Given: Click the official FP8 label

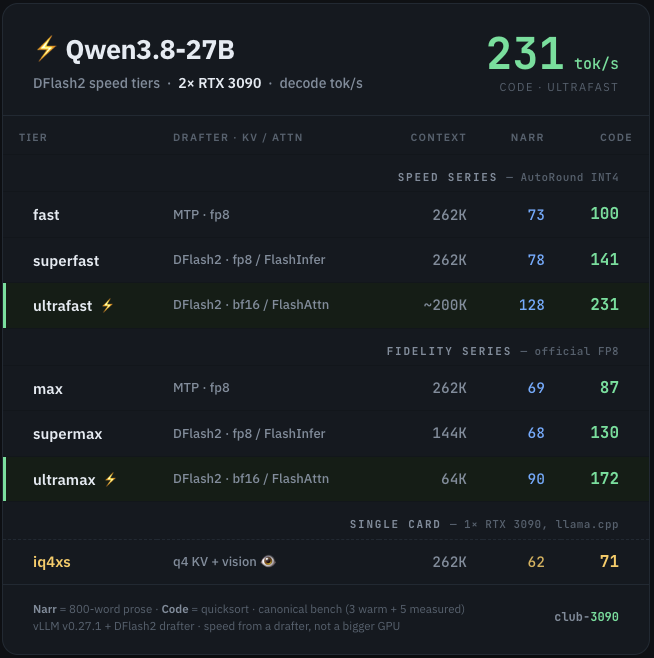Looking at the screenshot, I should click(x=576, y=351).
